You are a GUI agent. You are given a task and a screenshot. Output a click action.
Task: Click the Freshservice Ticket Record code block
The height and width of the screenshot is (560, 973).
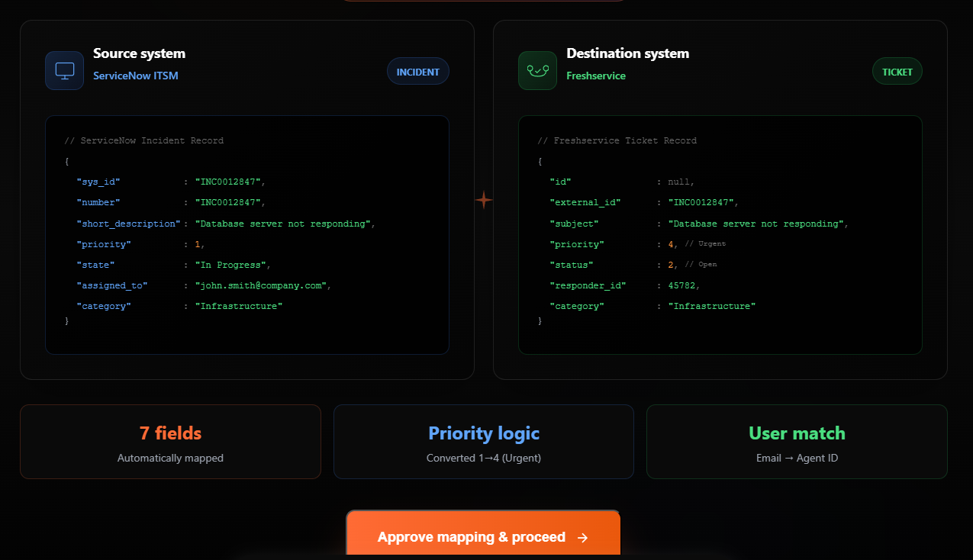click(720, 234)
